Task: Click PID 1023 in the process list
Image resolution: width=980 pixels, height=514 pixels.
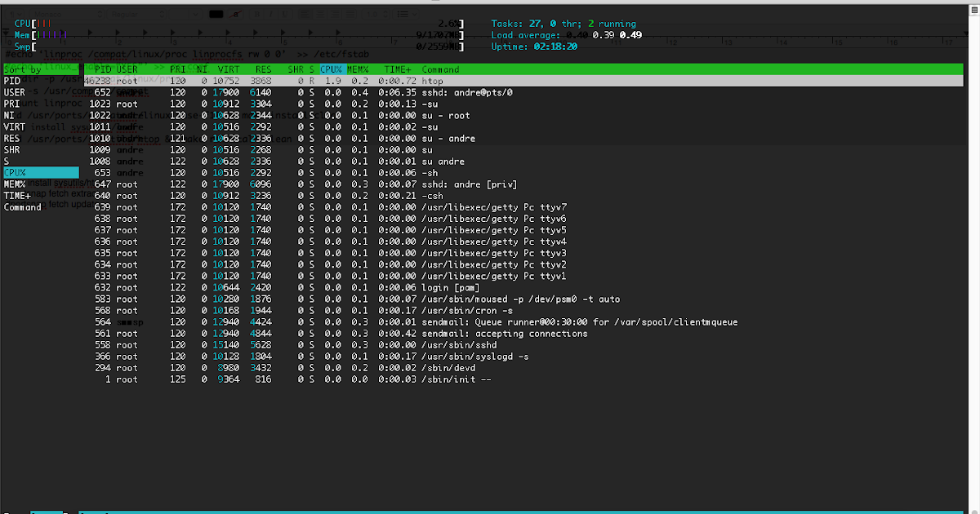Action: point(100,104)
